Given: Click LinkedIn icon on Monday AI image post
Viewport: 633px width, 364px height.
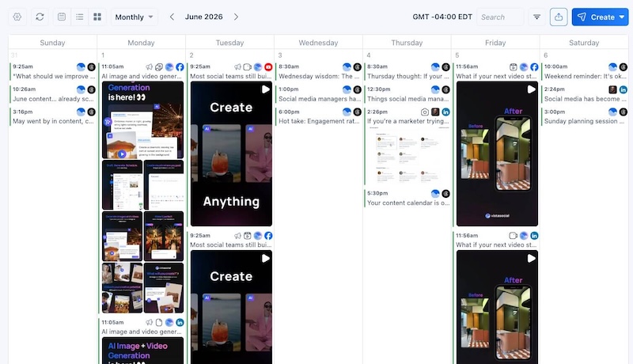Looking at the screenshot, I should (180, 322).
